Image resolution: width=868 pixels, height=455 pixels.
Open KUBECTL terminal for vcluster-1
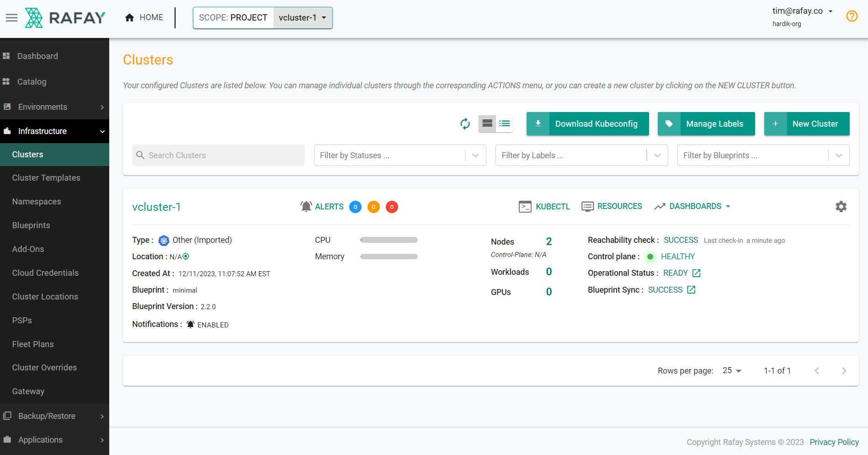[544, 207]
